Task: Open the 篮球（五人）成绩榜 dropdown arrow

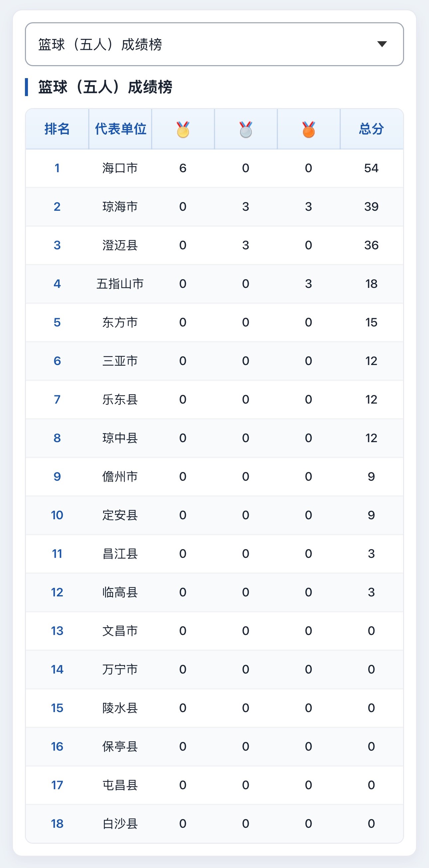Action: (382, 44)
